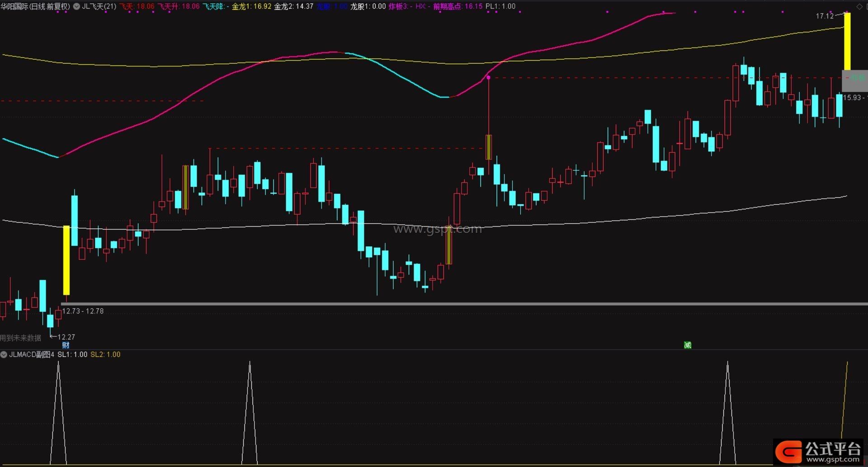Select the SL1: 1.00 value

point(72,354)
